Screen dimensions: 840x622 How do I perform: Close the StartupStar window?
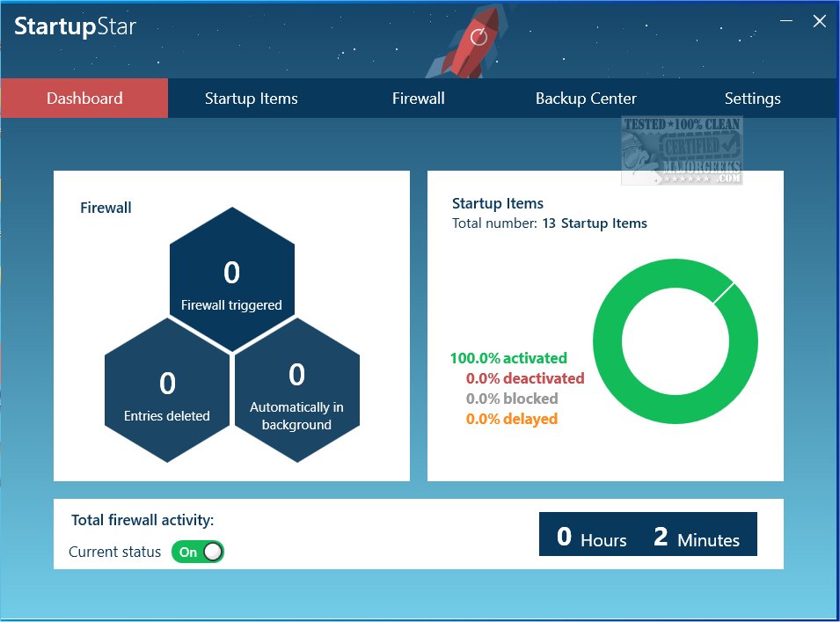[x=819, y=21]
